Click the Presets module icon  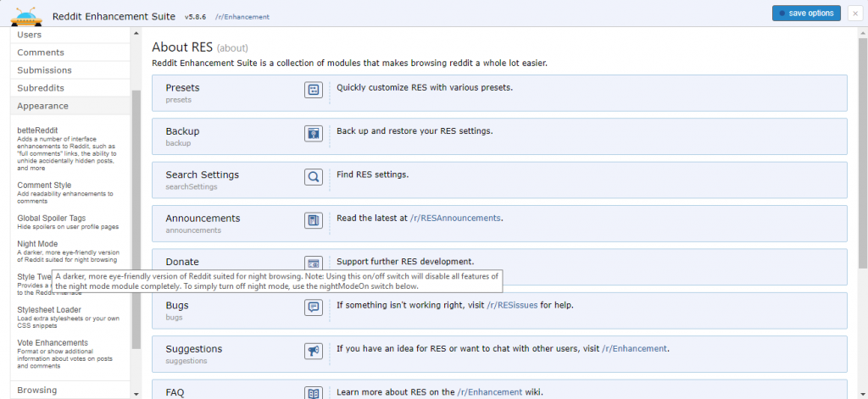click(x=314, y=90)
